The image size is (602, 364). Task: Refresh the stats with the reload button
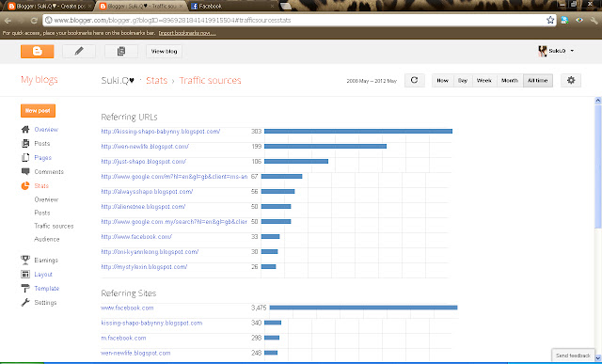(414, 80)
